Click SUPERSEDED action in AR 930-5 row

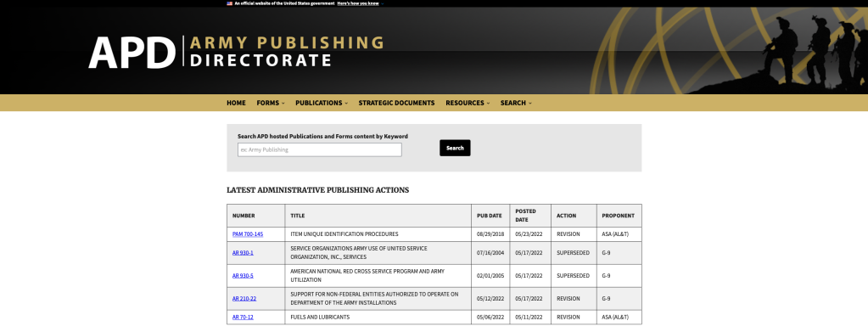(574, 275)
